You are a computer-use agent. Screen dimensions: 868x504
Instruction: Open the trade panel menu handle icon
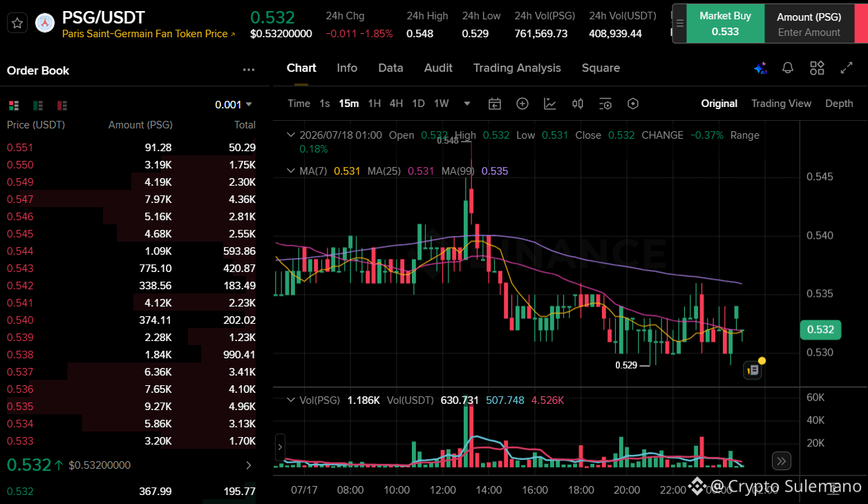pyautogui.click(x=679, y=23)
